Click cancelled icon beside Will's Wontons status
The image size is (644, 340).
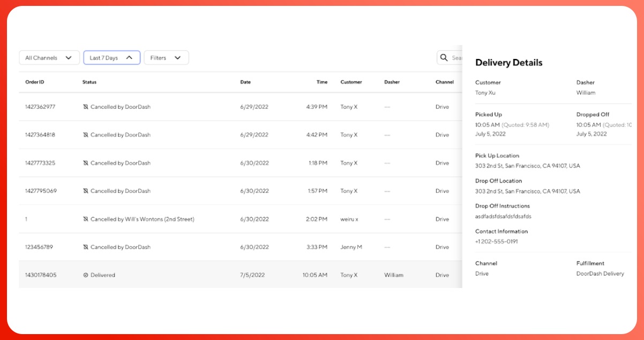coord(86,219)
